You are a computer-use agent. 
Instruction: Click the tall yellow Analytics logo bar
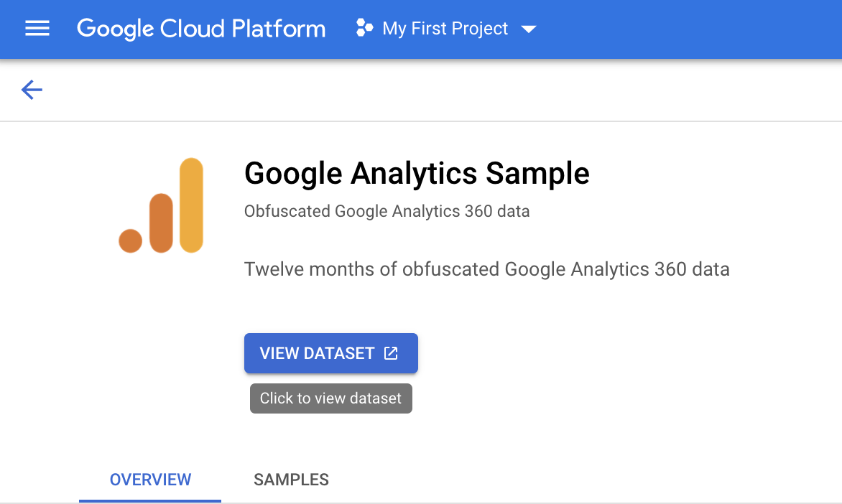pos(191,205)
